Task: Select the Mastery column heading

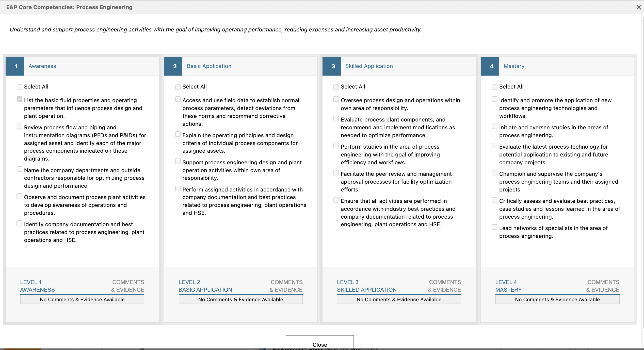Action: [514, 66]
